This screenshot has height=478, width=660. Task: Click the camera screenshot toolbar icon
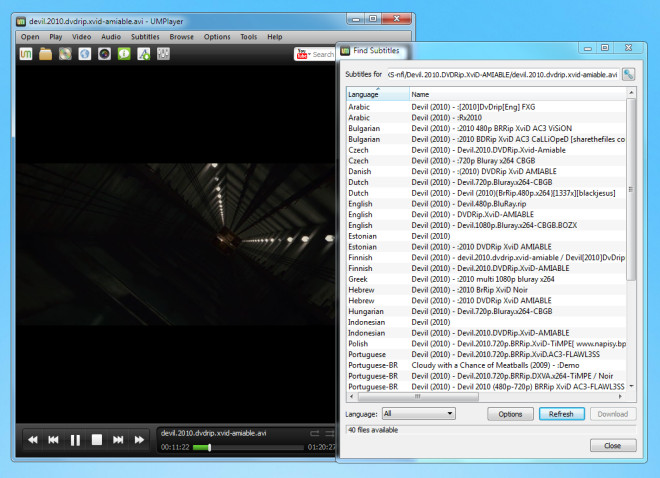(104, 54)
